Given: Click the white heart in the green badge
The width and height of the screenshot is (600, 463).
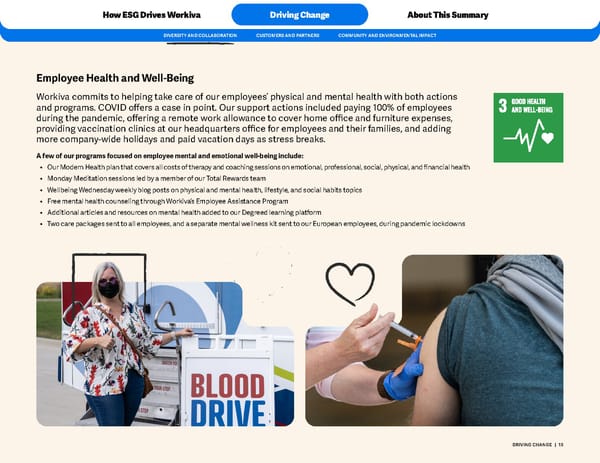Looking at the screenshot, I should [548, 138].
